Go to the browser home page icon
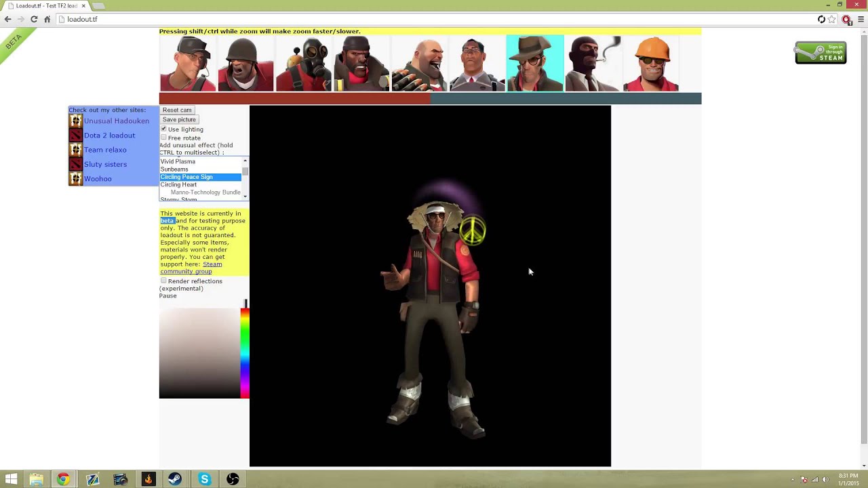868x488 pixels. pos(47,19)
